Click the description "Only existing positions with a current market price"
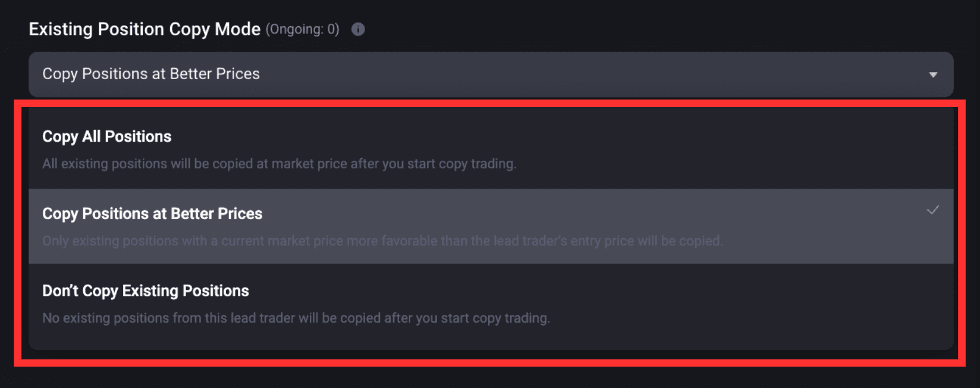The image size is (980, 388). click(x=382, y=241)
